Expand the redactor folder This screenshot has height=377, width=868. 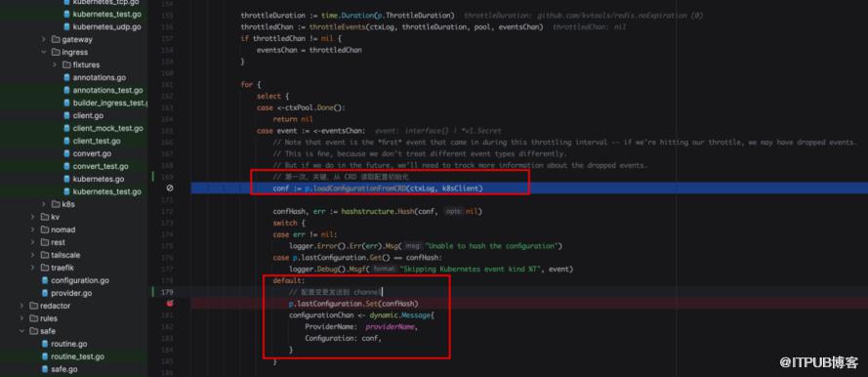coord(21,306)
